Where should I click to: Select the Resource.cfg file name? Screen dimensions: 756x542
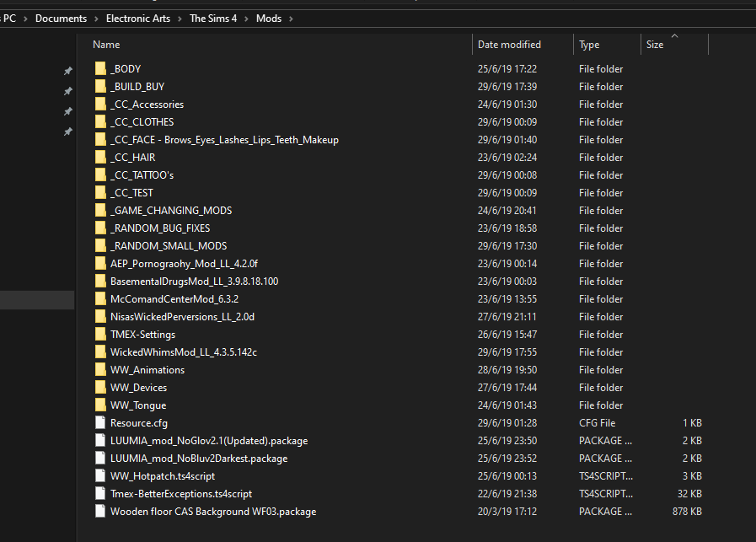139,423
